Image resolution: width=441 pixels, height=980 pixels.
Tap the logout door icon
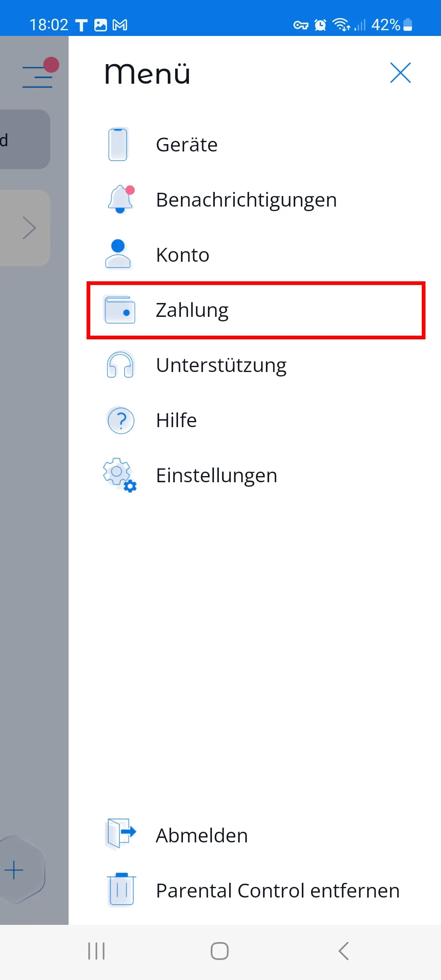pyautogui.click(x=120, y=833)
